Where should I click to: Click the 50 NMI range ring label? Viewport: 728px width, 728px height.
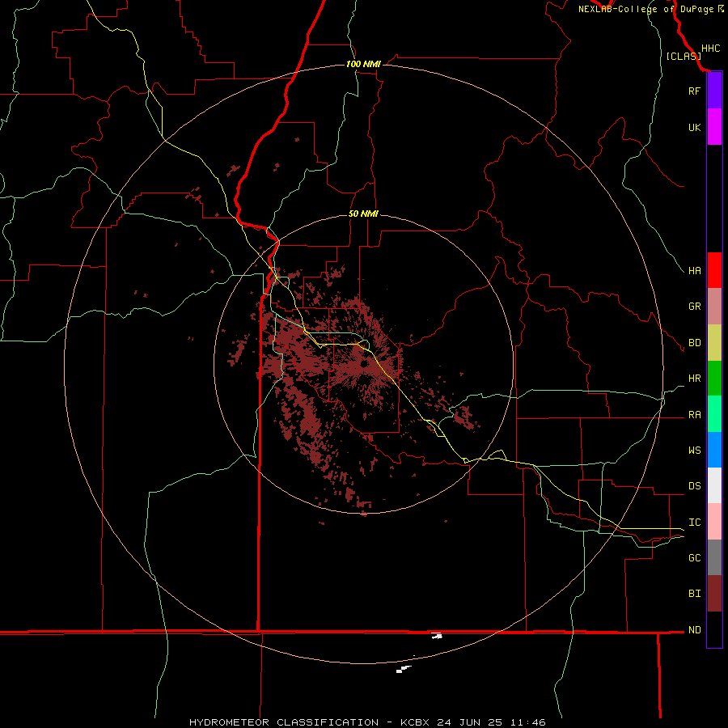[363, 214]
